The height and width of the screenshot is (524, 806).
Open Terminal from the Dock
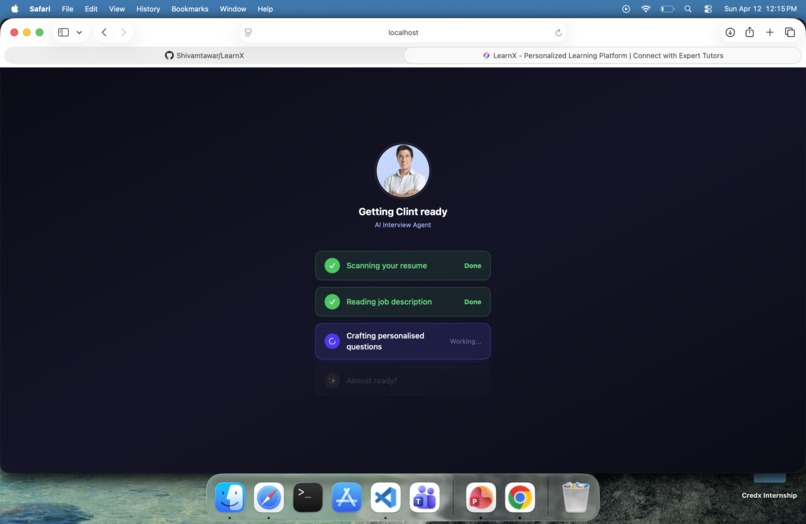pyautogui.click(x=308, y=497)
